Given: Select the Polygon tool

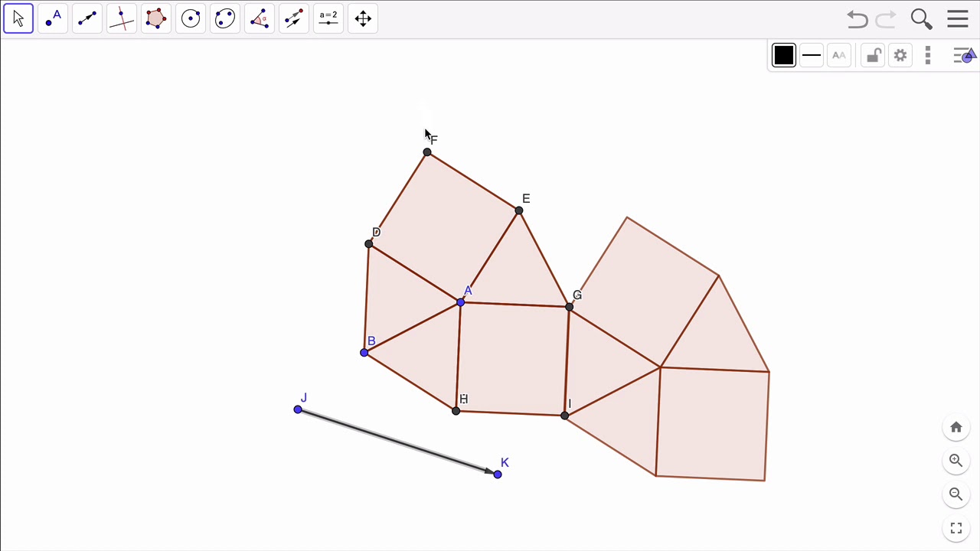Looking at the screenshot, I should click(156, 18).
